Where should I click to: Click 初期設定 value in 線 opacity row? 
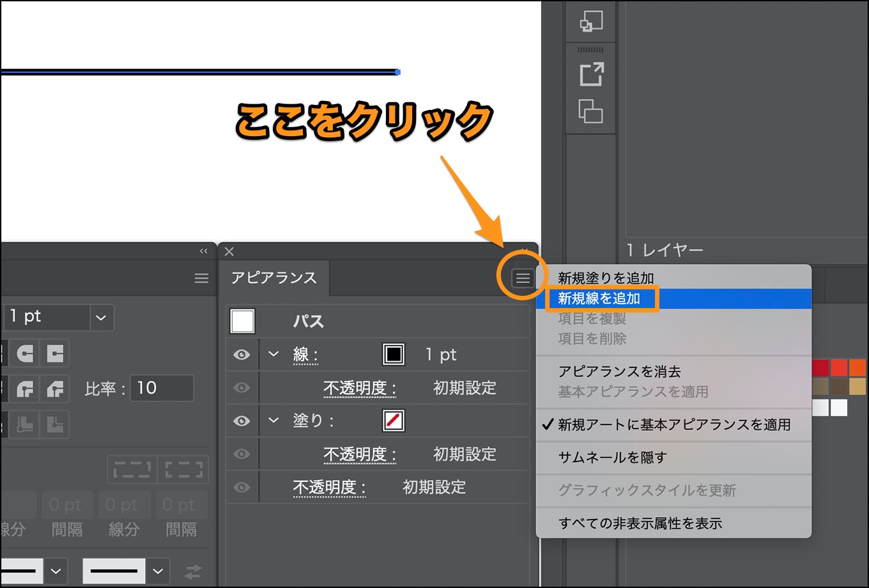click(x=465, y=388)
